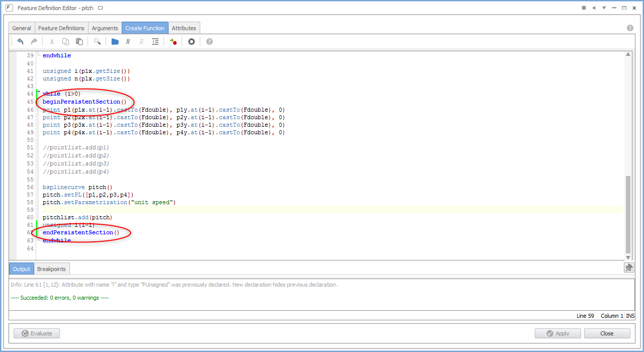Toggle the gutter marker at line 62
644x352 pixels.
coord(36,232)
